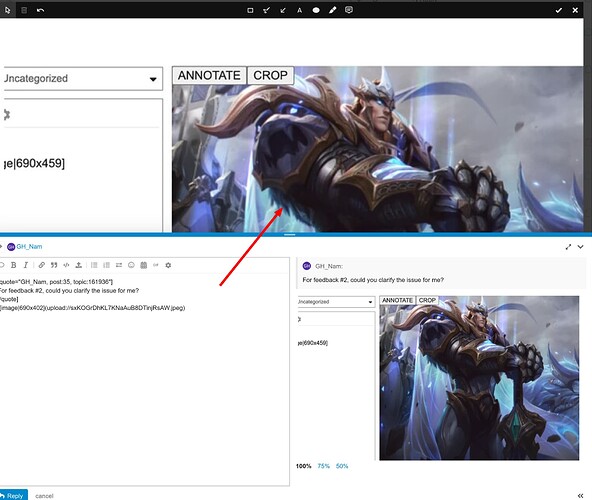
Task: Collapse the composer with the down chevron
Action: [581, 247]
